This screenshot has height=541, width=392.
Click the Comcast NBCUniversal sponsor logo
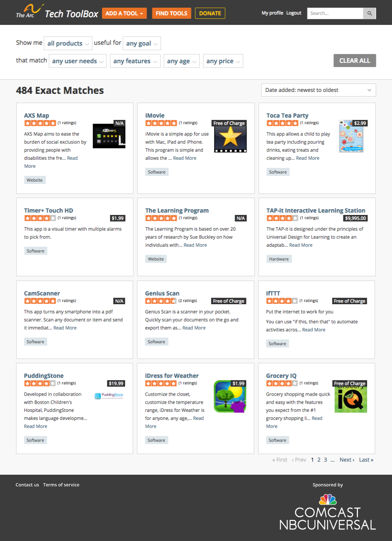[x=328, y=512]
